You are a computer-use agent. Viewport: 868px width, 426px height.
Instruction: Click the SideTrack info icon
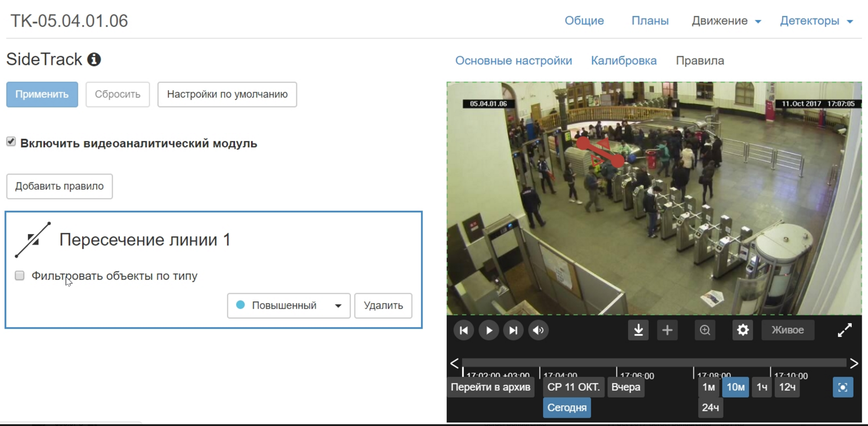94,59
